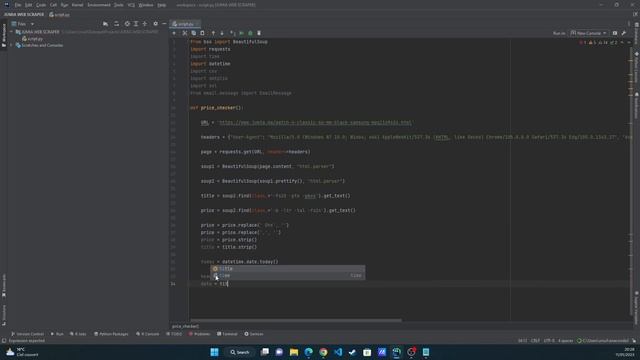Image resolution: width=640 pixels, height=360 pixels.
Task: Copy the cell with the copy icon
Action: [193, 33]
